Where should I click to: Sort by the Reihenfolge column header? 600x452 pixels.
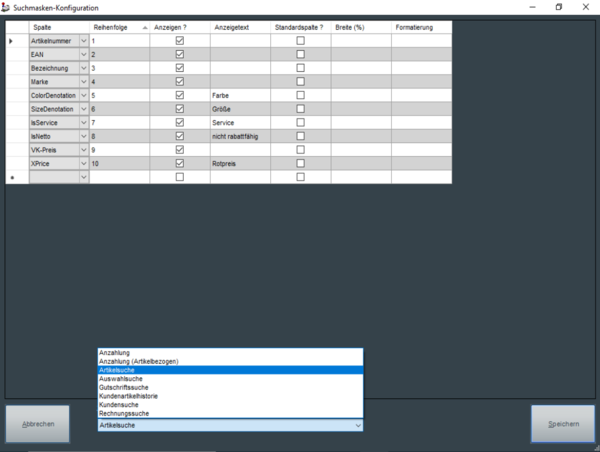point(118,27)
